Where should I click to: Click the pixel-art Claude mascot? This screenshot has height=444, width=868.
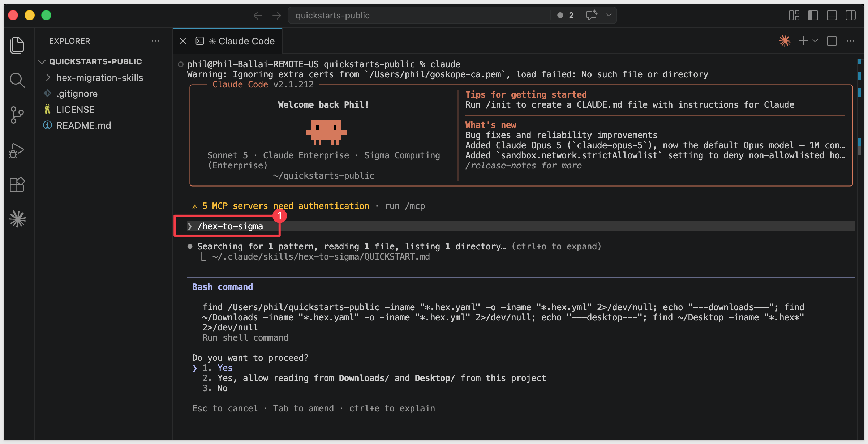point(326,132)
